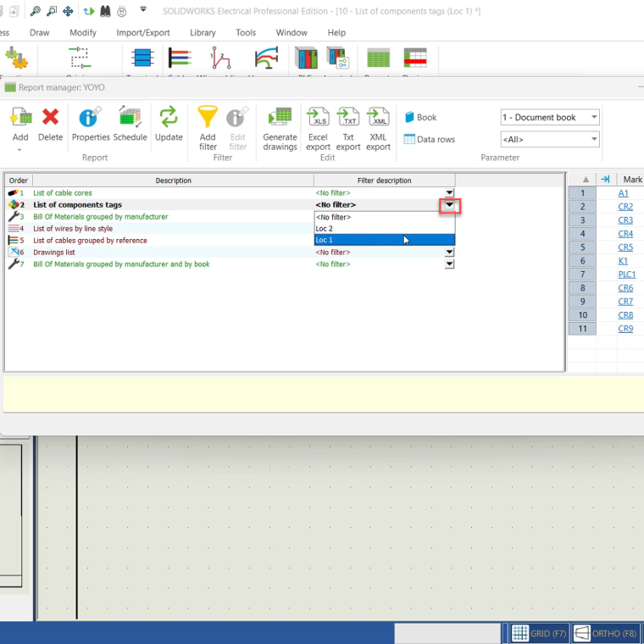The width and height of the screenshot is (644, 644).
Task: Select the List of cable cores report
Action: coord(63,192)
